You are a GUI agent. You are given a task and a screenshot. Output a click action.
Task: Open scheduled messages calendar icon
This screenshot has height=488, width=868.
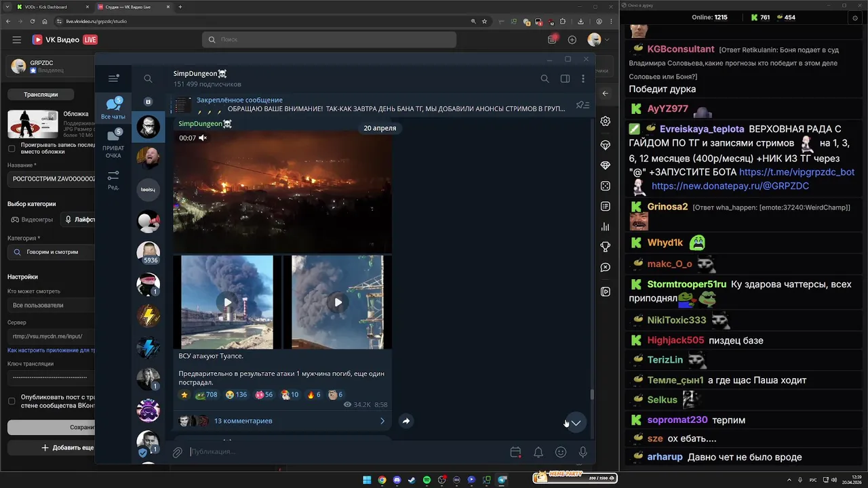[515, 452]
